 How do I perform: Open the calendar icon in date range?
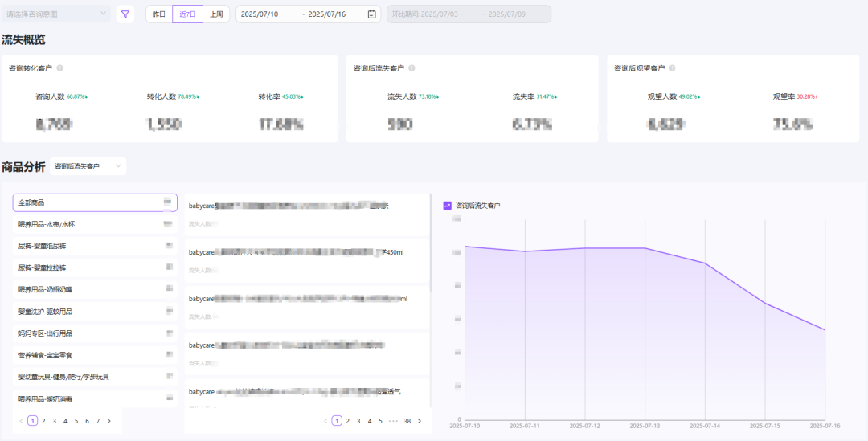371,14
